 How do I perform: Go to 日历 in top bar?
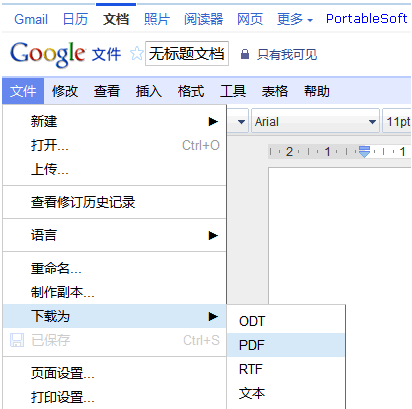76,19
